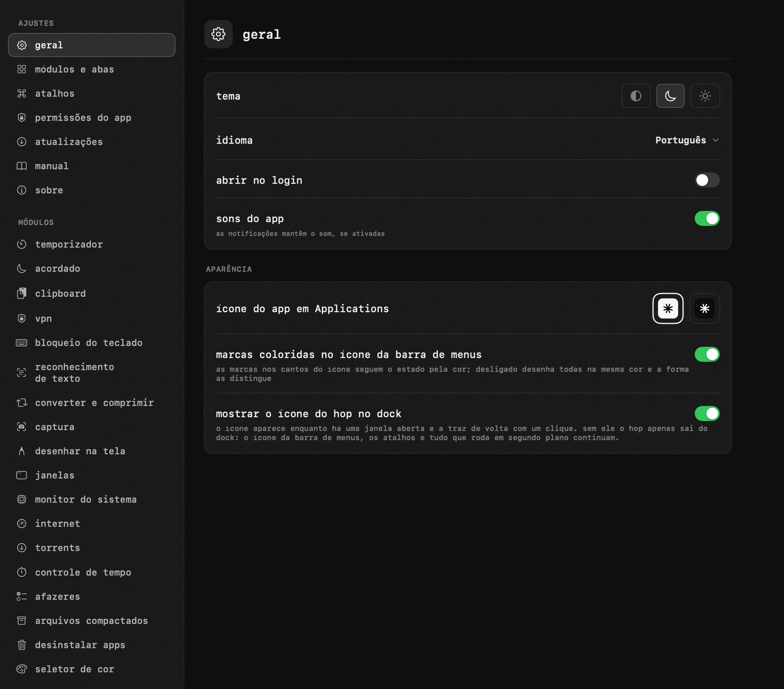The width and height of the screenshot is (784, 689).
Task: Select the automatic half-circle theme option
Action: (636, 96)
